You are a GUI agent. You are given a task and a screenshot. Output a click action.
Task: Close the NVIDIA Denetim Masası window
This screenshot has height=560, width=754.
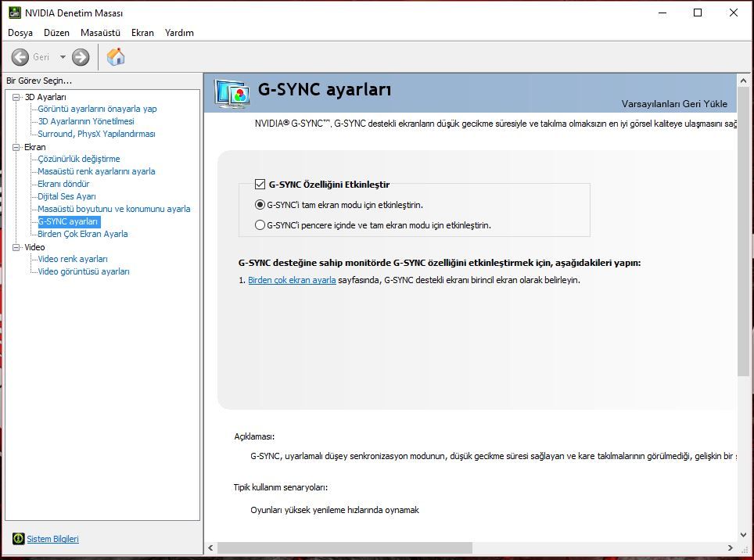click(734, 13)
